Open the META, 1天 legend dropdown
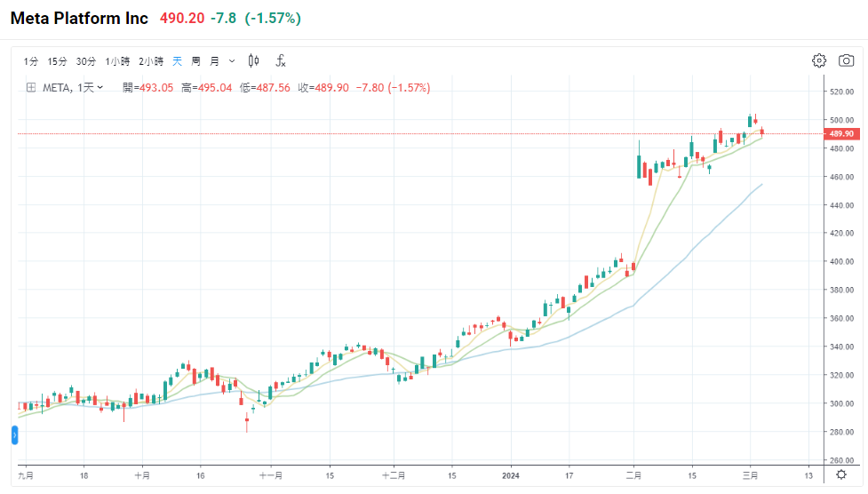The width and height of the screenshot is (868, 494). [x=73, y=87]
